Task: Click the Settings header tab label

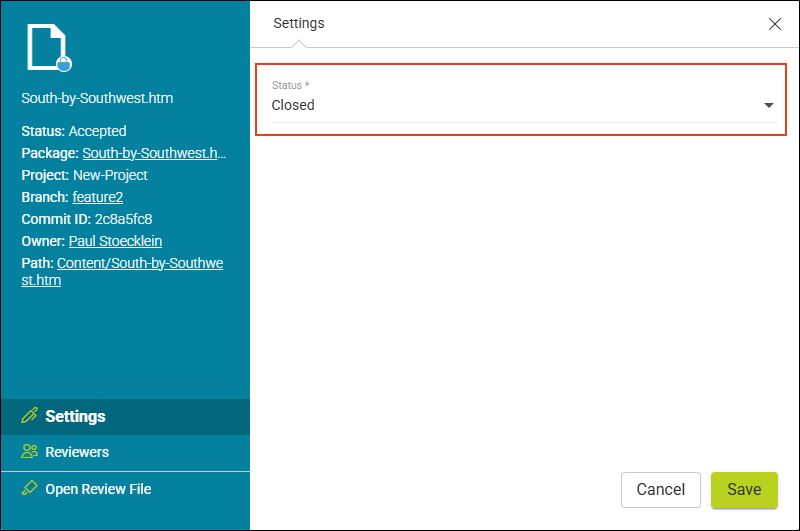Action: tap(299, 23)
